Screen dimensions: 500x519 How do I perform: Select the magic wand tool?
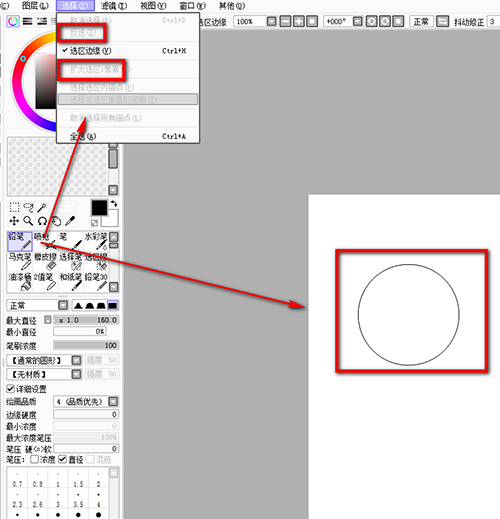(42, 207)
